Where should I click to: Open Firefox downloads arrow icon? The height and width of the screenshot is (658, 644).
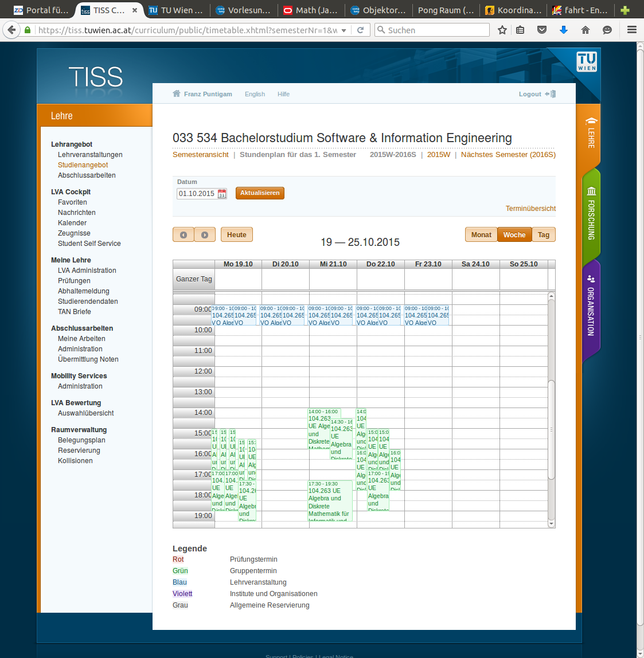[564, 30]
